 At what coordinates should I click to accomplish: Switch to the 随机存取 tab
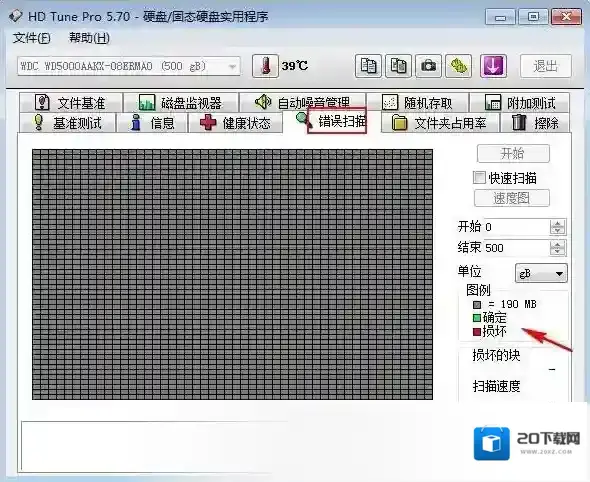coord(418,102)
